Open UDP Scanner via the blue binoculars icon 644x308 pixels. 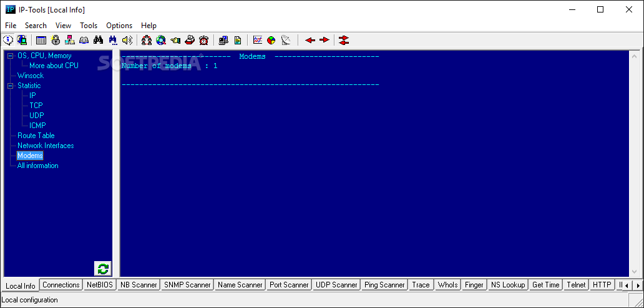click(113, 40)
